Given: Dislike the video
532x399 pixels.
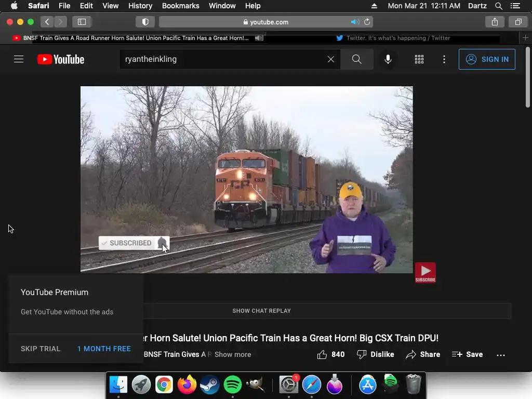Looking at the screenshot, I should (375, 354).
